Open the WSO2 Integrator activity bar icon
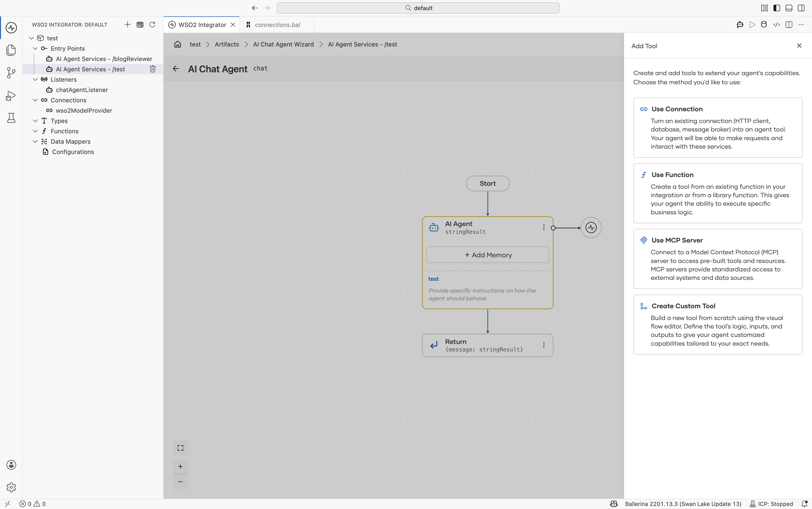The width and height of the screenshot is (812, 509). pos(11,28)
